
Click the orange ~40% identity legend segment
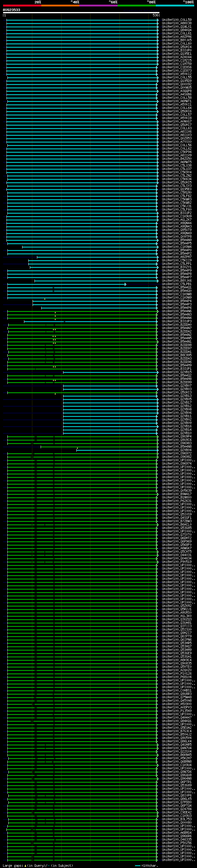point(61,6)
